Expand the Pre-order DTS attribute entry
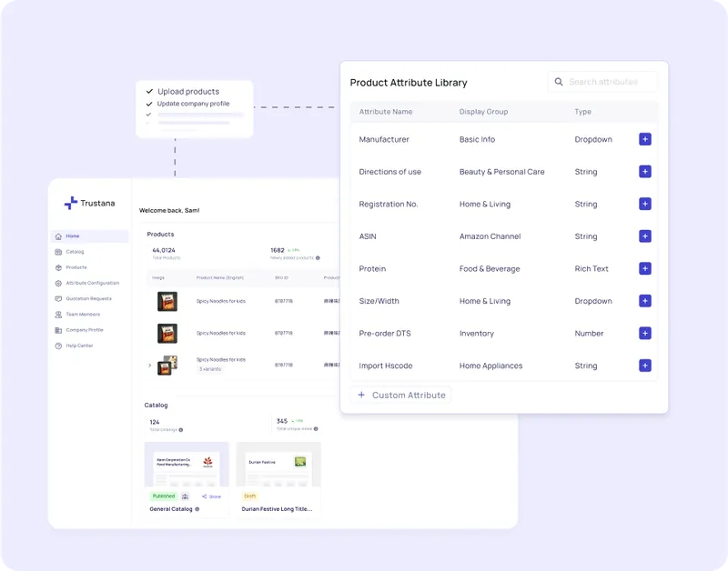 [644, 333]
